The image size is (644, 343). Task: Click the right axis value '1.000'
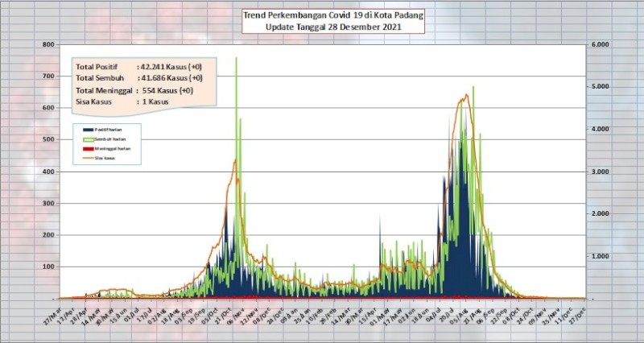pyautogui.click(x=601, y=256)
